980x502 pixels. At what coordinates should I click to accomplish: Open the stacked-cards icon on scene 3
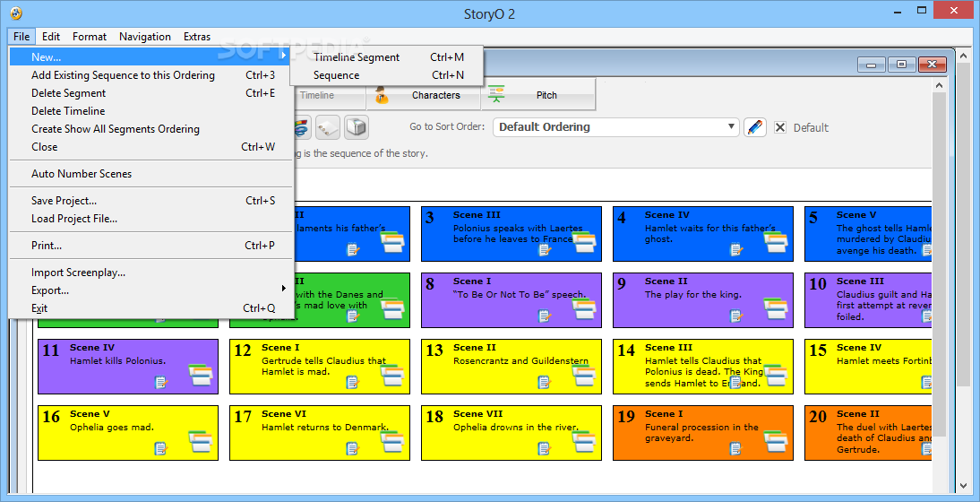(584, 242)
